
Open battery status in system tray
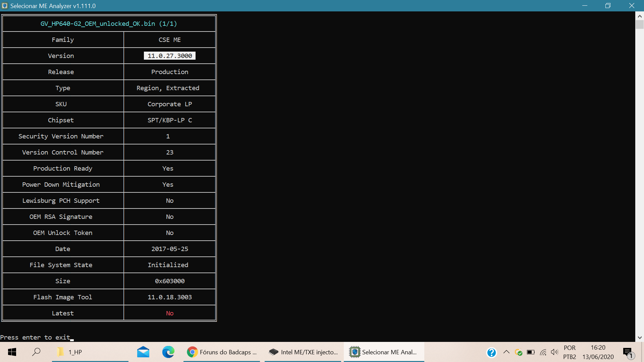pos(531,352)
